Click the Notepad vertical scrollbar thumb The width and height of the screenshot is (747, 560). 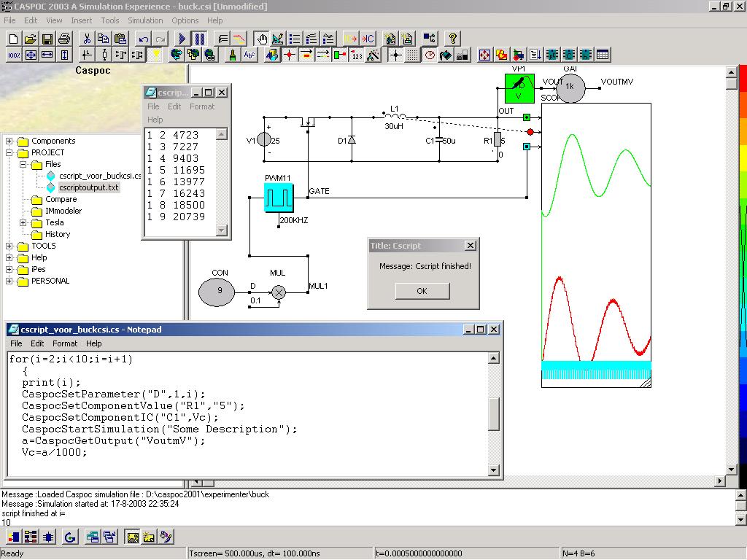point(494,413)
